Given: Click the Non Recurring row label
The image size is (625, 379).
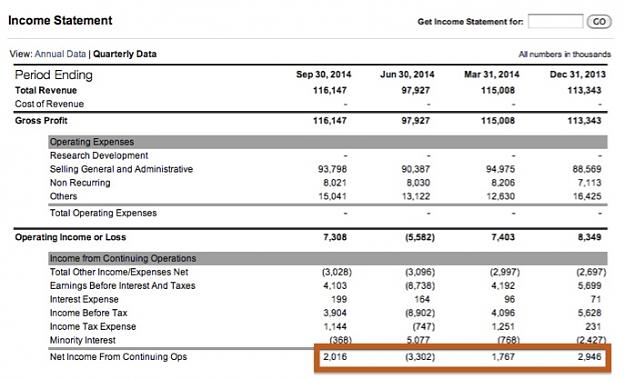Looking at the screenshot, I should 80,183.
